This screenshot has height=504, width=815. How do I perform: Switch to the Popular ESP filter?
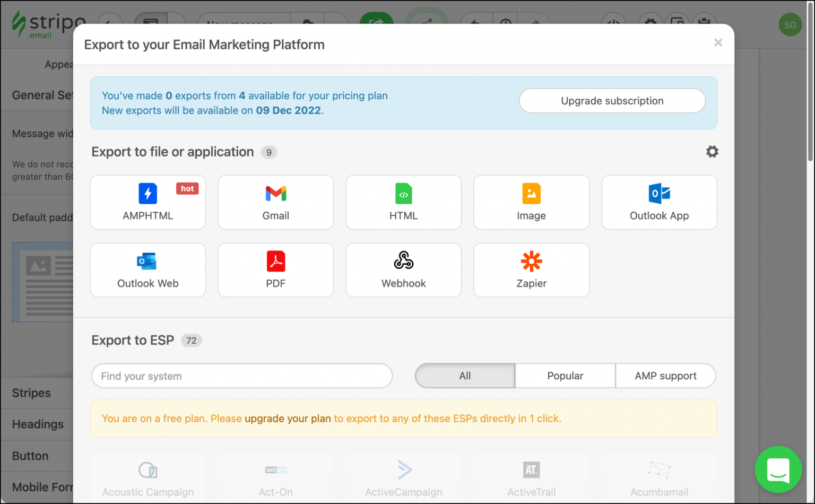coord(565,376)
